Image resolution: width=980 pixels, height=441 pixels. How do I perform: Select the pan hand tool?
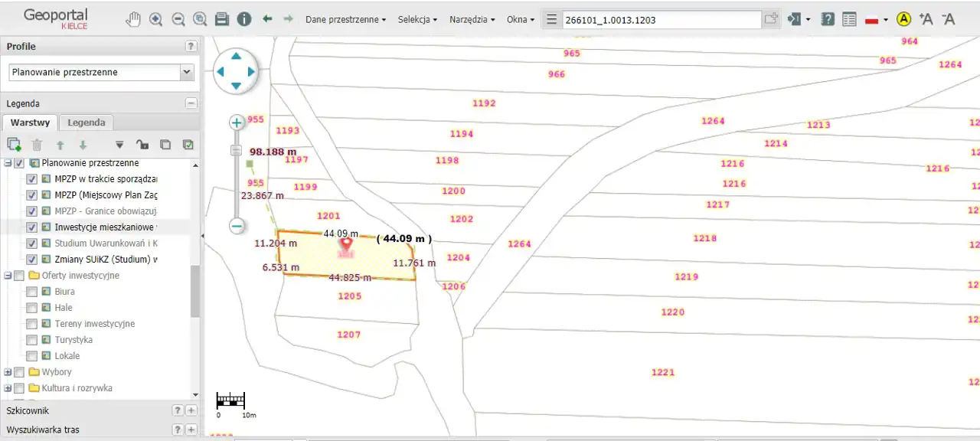coord(134,19)
